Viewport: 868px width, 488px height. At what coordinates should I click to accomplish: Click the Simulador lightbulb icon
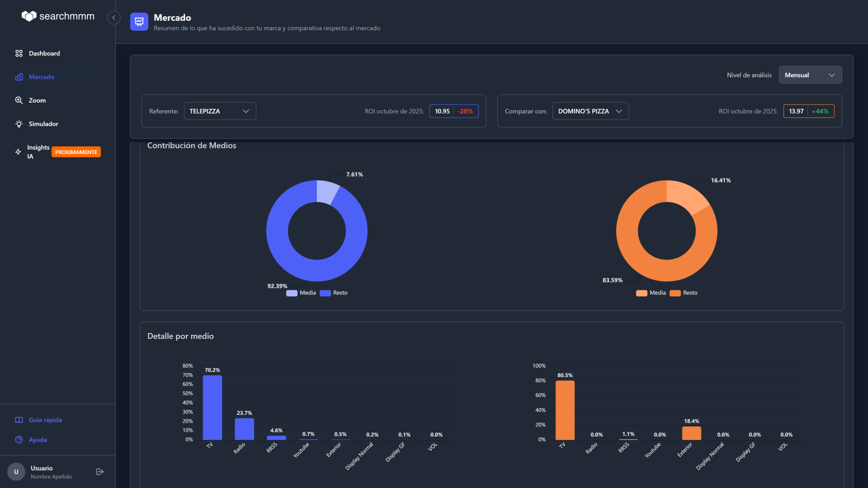[x=19, y=124]
